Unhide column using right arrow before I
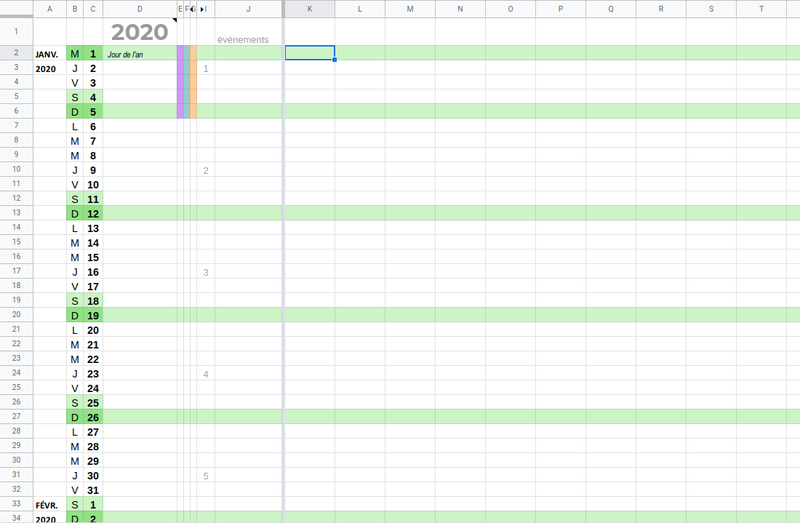The width and height of the screenshot is (800, 523). 202,9
